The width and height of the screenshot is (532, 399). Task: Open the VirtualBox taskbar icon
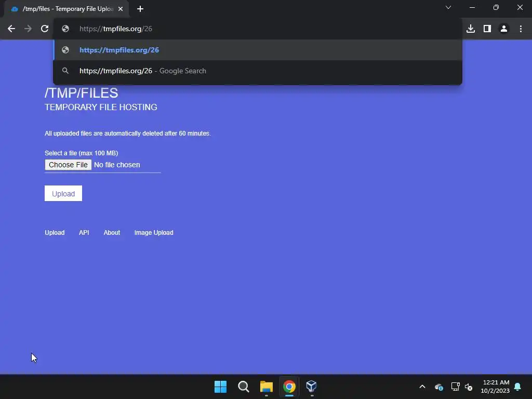tap(312, 387)
